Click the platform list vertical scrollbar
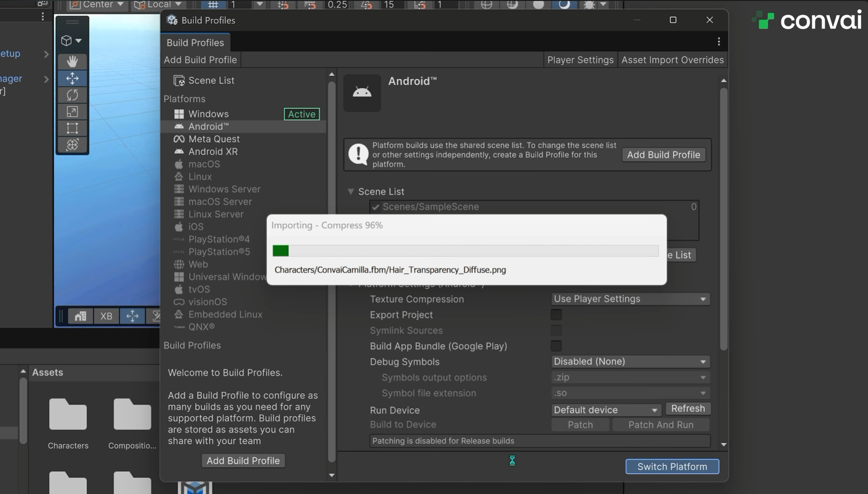868x494 pixels. [x=331, y=272]
